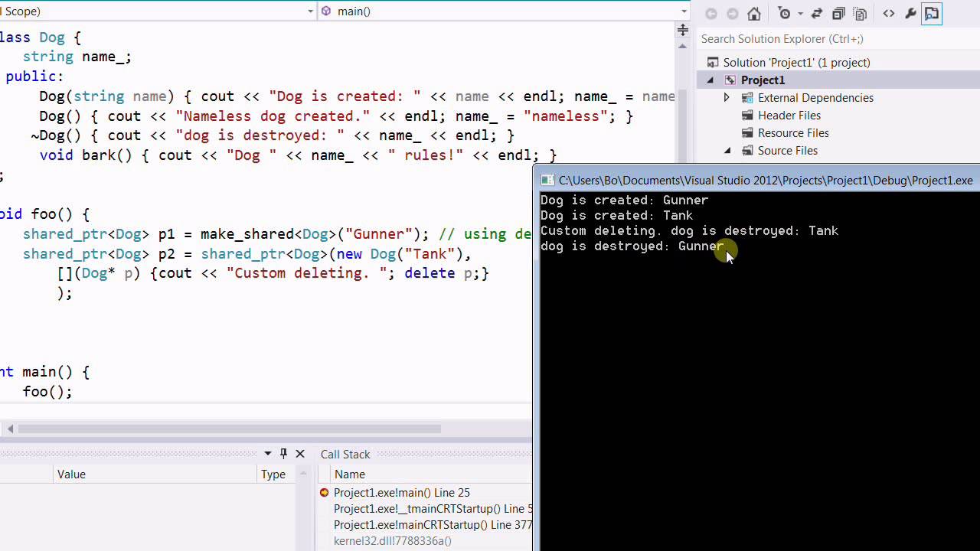The image size is (980, 551).
Task: Close the left debug panel
Action: click(300, 454)
